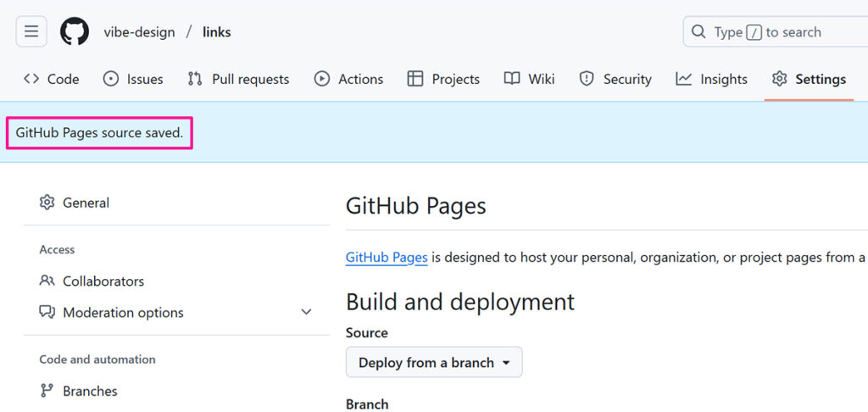Open the hamburger navigation menu
The width and height of the screenshot is (868, 412).
pyautogui.click(x=31, y=32)
